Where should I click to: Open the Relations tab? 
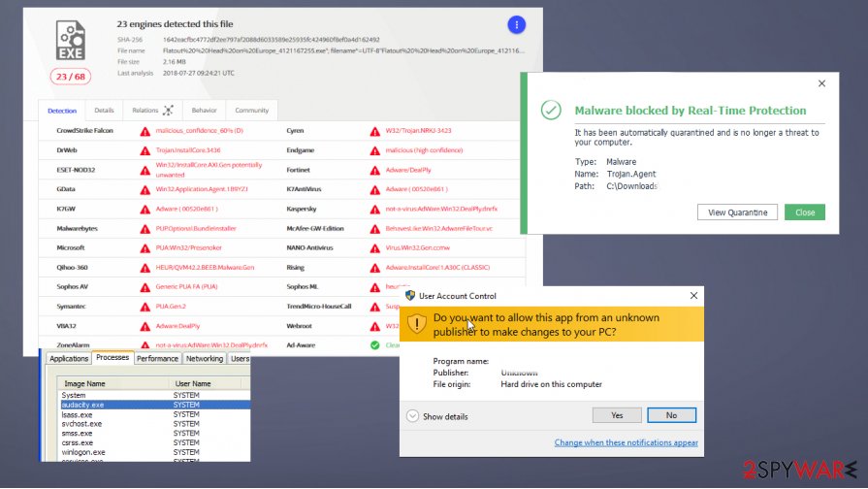pos(152,111)
